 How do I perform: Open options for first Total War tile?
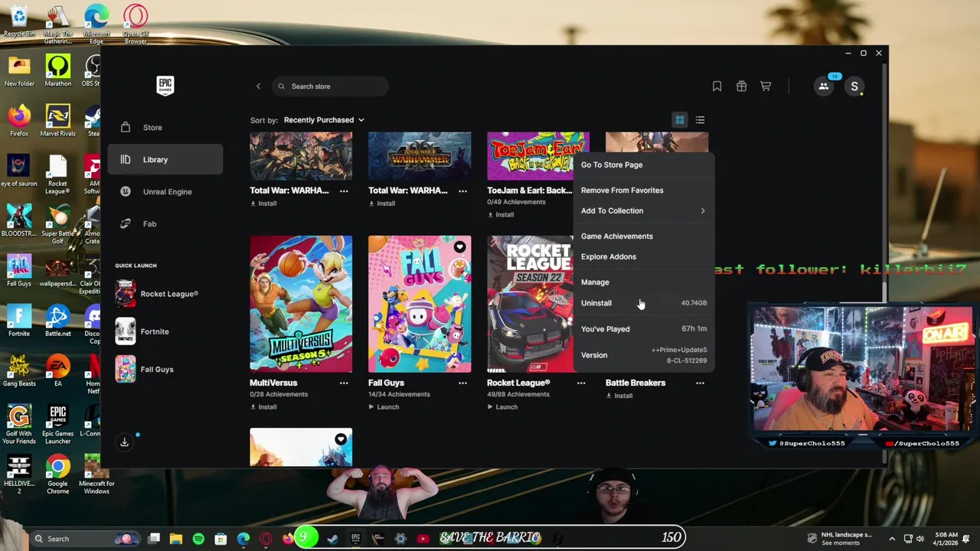coord(344,191)
